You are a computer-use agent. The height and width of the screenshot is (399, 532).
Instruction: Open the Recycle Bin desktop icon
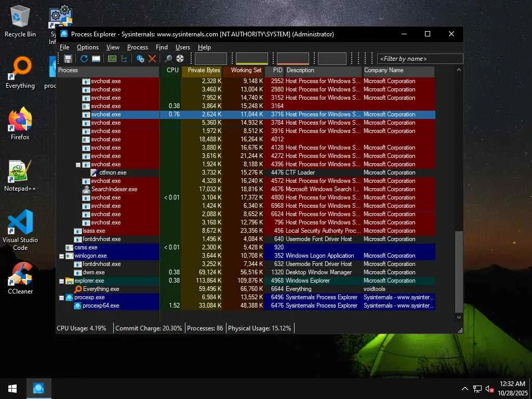(x=20, y=21)
